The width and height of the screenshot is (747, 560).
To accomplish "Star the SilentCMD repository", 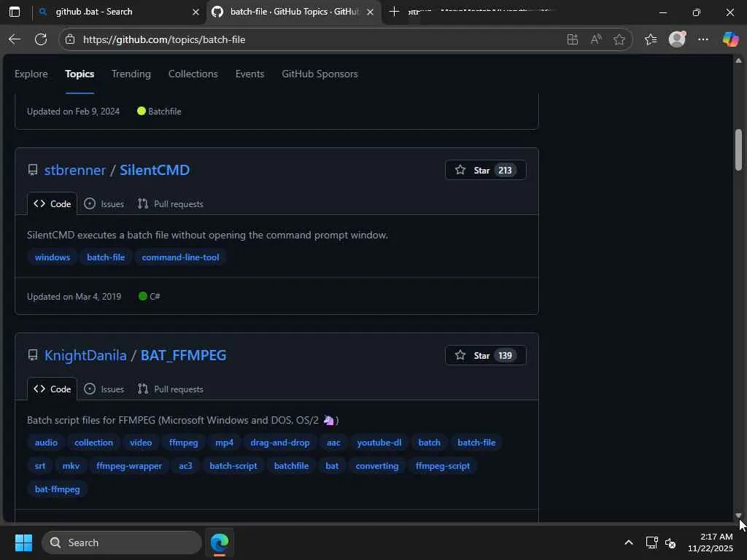I will point(485,170).
